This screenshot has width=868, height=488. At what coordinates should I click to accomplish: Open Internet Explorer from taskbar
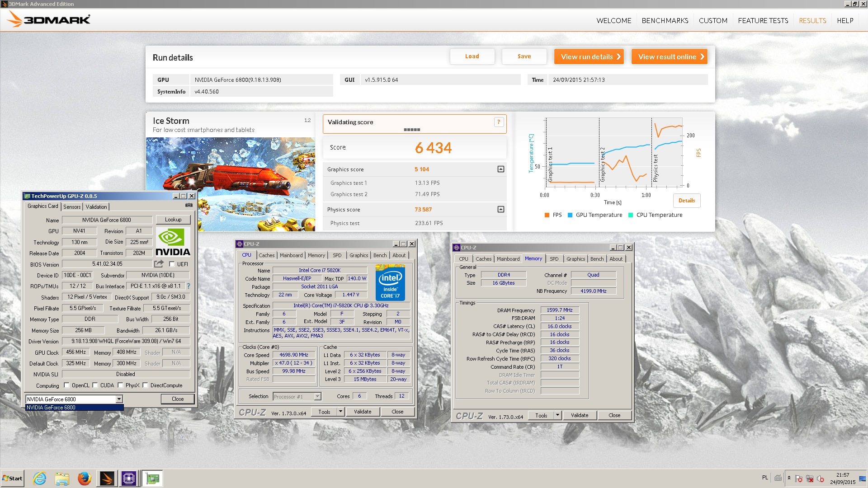coord(40,479)
